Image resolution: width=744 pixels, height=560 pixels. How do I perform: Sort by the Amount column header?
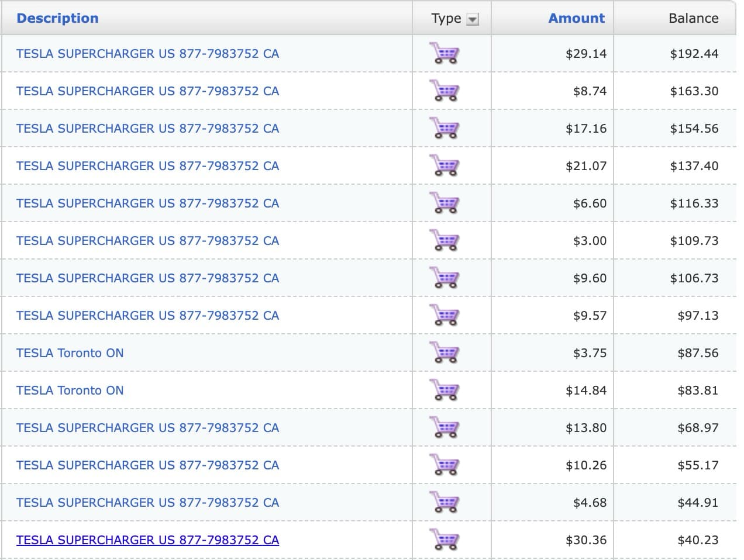tap(576, 18)
